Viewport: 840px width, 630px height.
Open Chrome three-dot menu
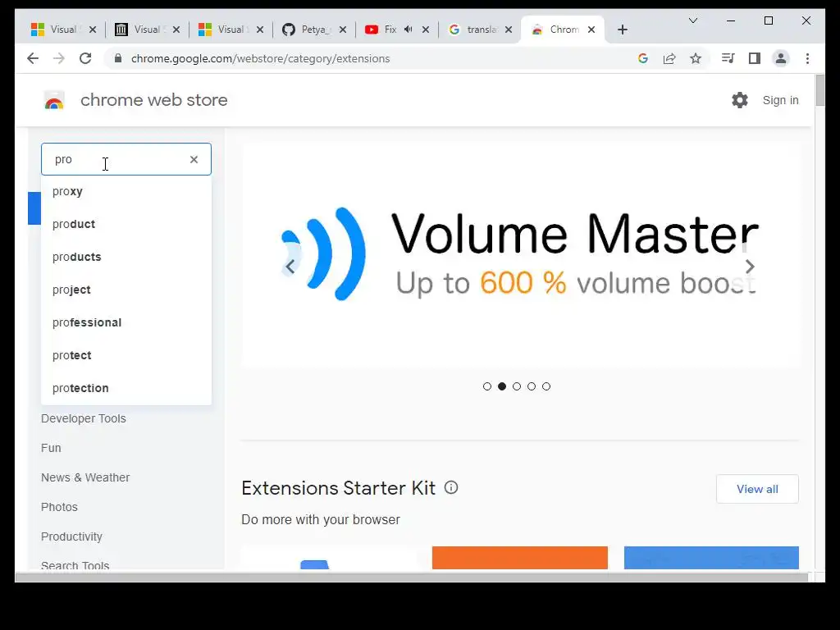click(x=807, y=58)
